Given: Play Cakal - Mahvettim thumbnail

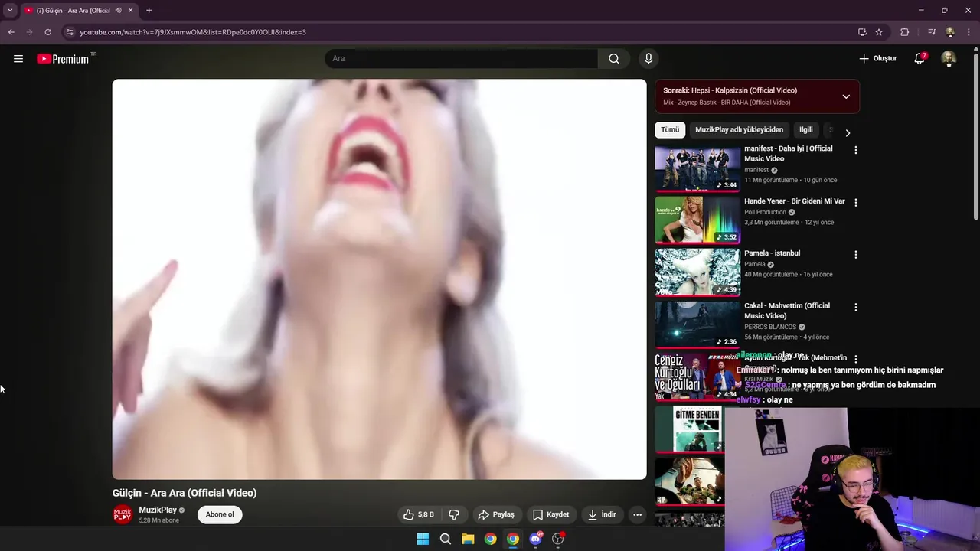Looking at the screenshot, I should [697, 324].
